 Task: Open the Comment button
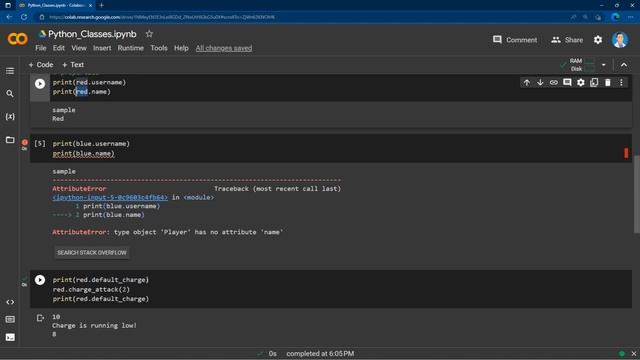point(515,40)
